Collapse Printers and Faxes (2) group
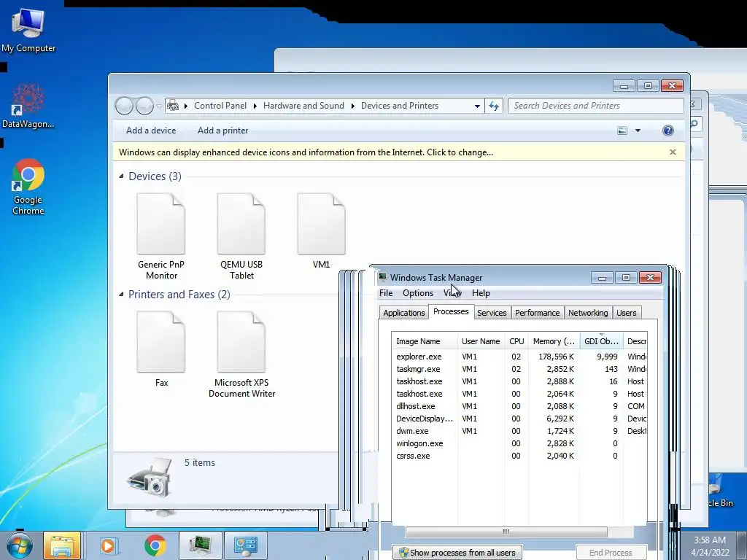The height and width of the screenshot is (560, 747). (x=121, y=295)
